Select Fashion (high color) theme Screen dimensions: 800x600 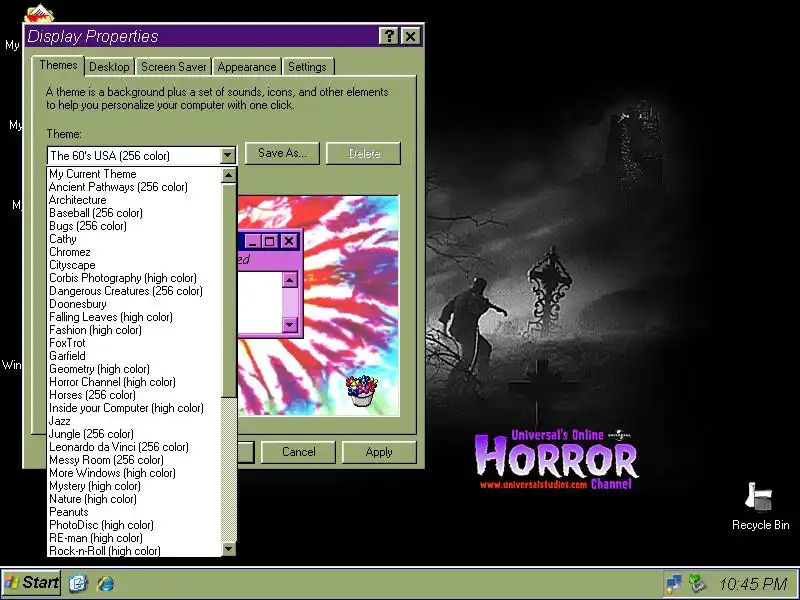134,330
